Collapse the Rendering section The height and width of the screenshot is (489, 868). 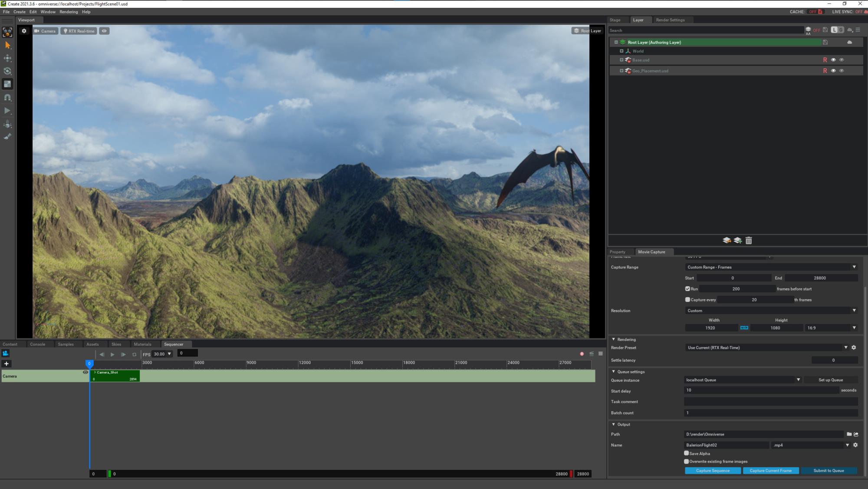point(614,340)
